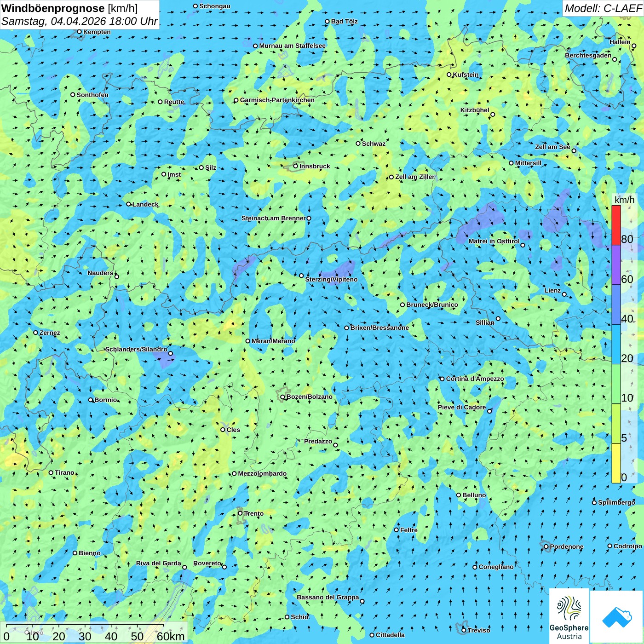Click the purple 60-80 legend color band
This screenshot has width=644, height=644.
[616, 265]
